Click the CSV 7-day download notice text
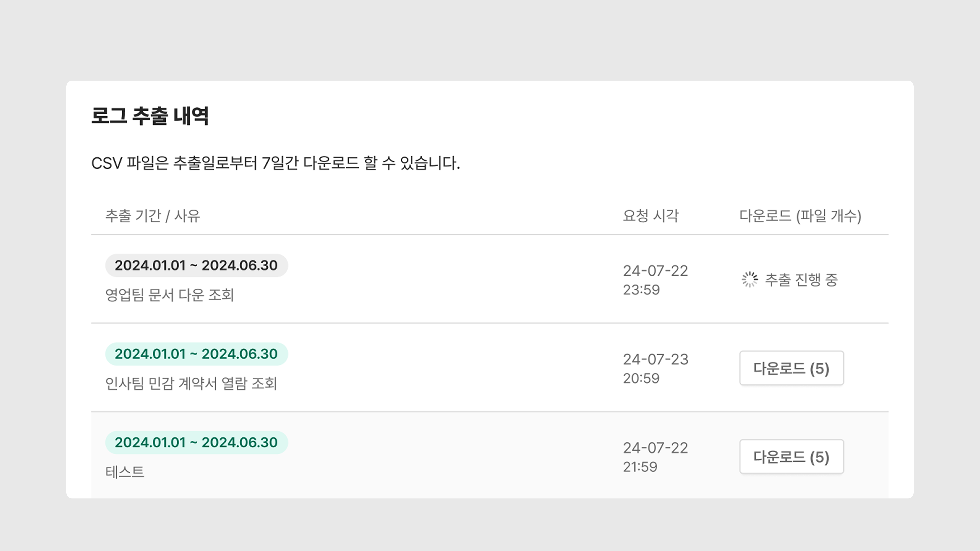This screenshot has width=980, height=551. click(275, 163)
